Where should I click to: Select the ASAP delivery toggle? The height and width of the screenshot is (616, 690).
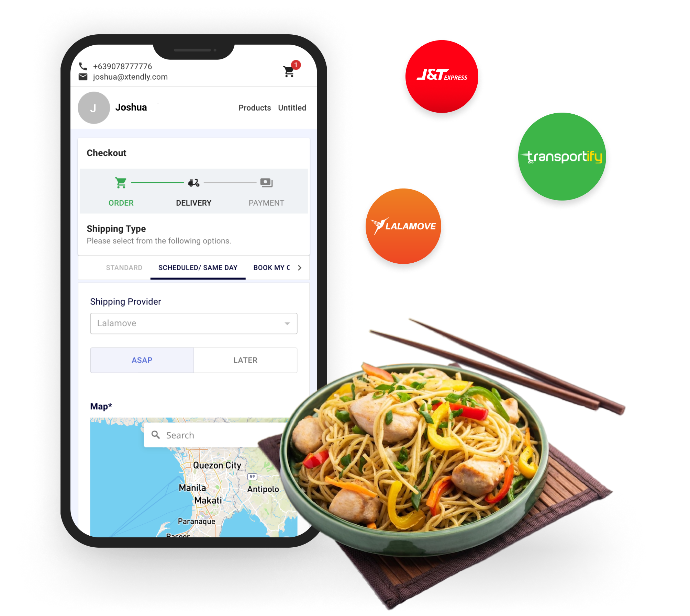[142, 361]
